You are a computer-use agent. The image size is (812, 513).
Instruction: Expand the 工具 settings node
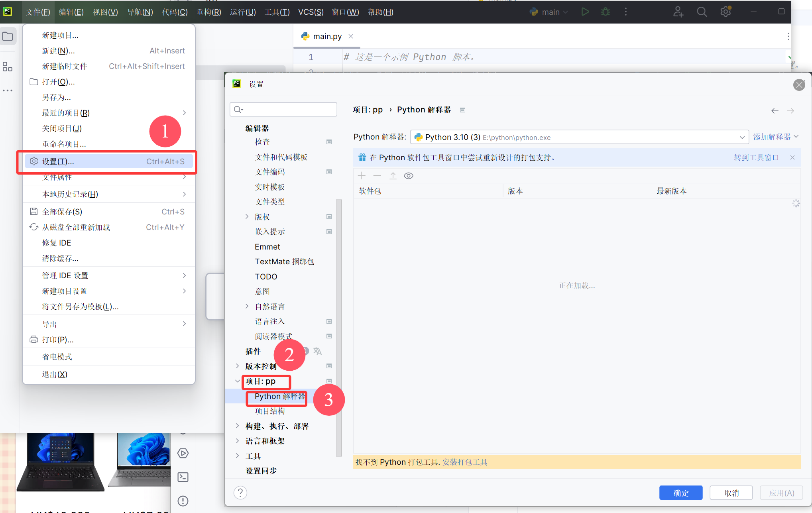(x=238, y=456)
